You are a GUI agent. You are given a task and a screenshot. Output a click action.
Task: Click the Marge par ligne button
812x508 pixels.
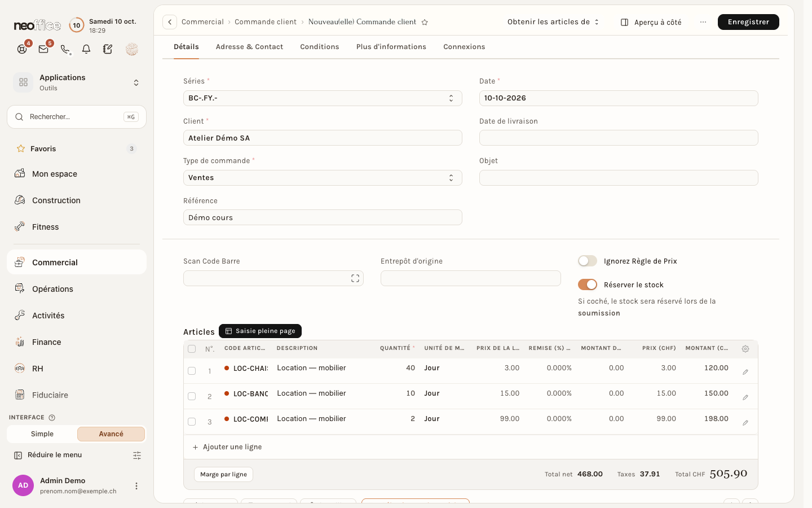pos(223,475)
